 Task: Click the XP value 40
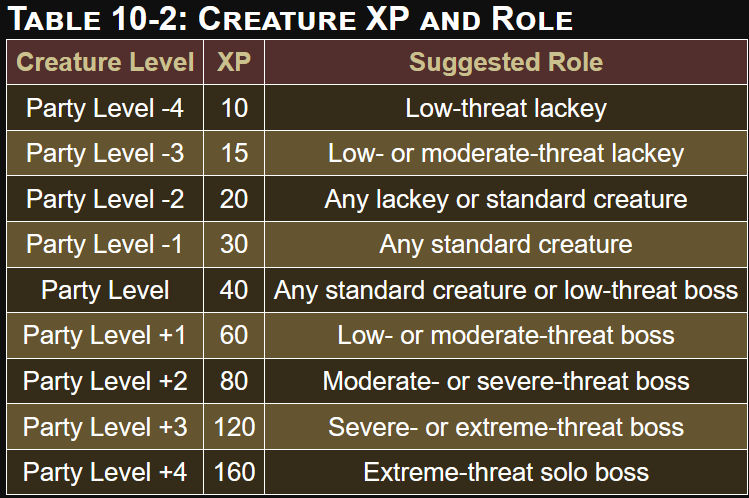(x=233, y=290)
